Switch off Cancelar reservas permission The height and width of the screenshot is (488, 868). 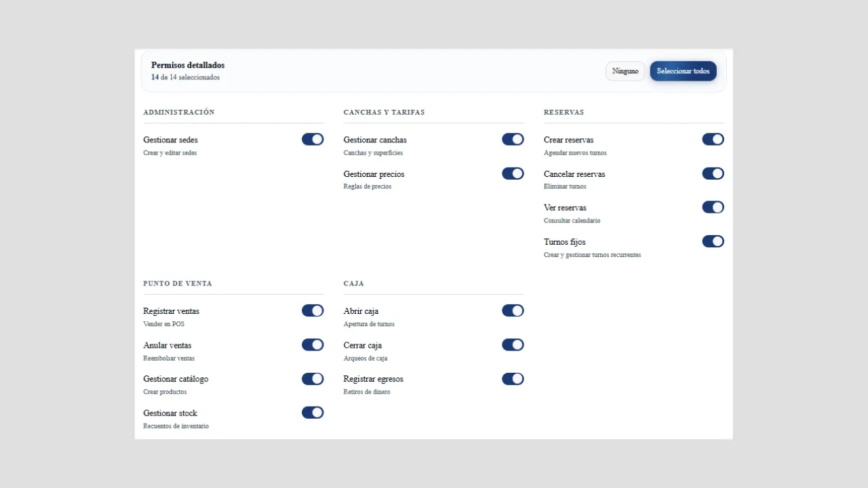(713, 174)
